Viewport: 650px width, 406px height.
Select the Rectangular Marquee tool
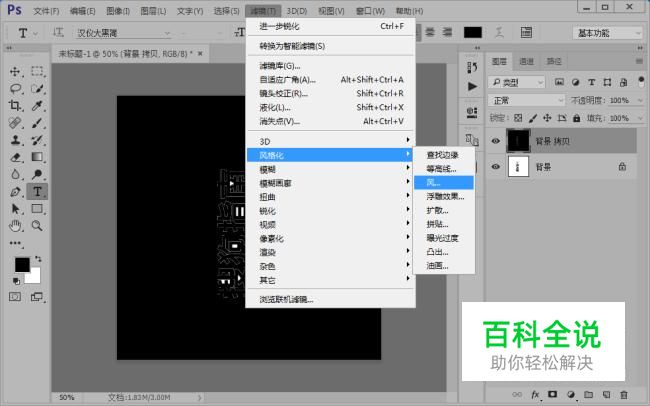[37, 71]
